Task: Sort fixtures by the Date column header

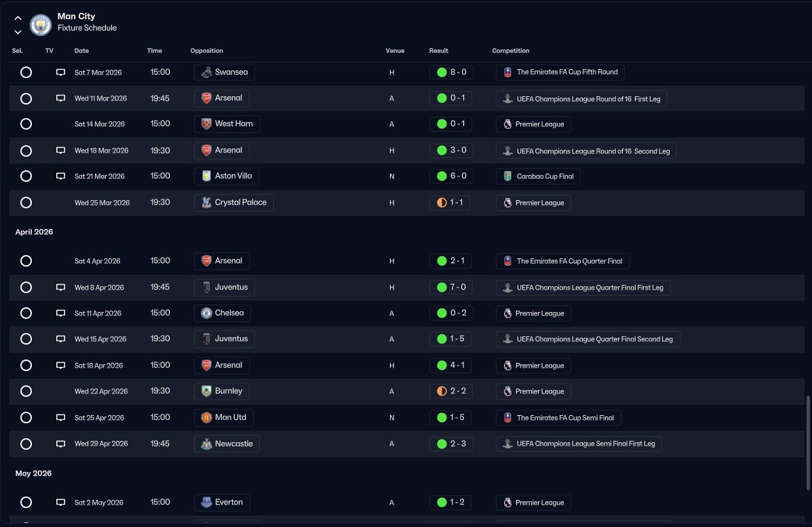Action: [x=81, y=51]
